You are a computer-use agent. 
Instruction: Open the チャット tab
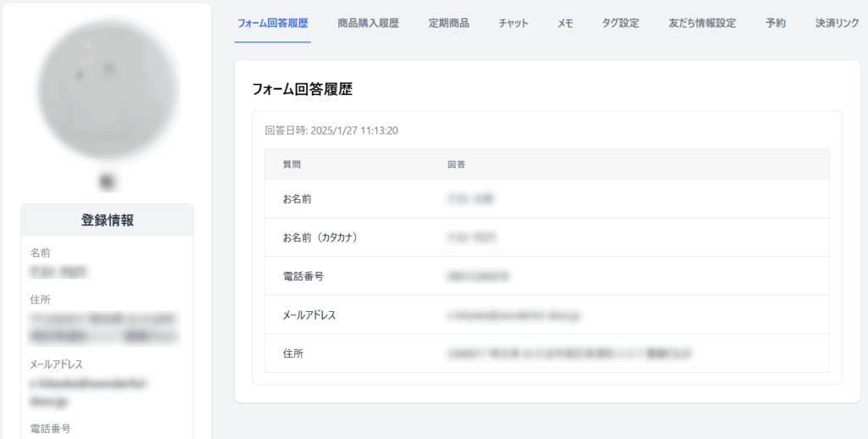coord(513,23)
